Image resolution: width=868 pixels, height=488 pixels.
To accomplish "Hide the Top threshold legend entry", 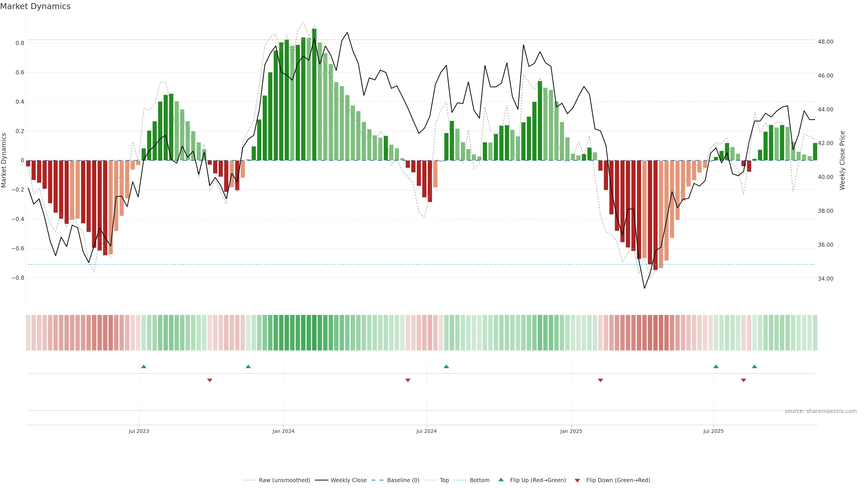I will click(444, 480).
